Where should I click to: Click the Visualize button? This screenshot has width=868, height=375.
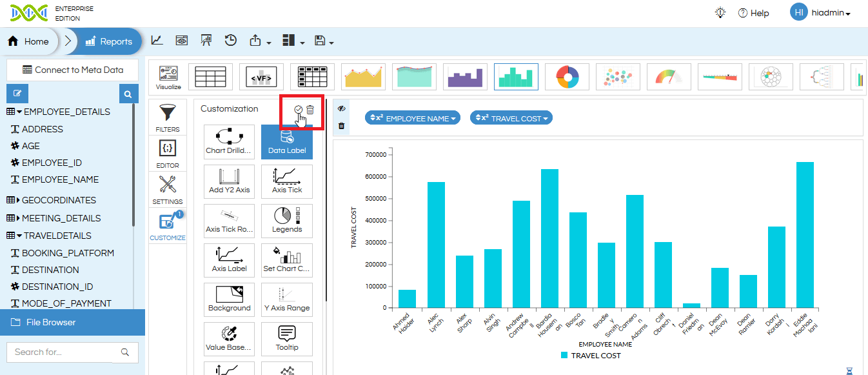click(x=168, y=77)
